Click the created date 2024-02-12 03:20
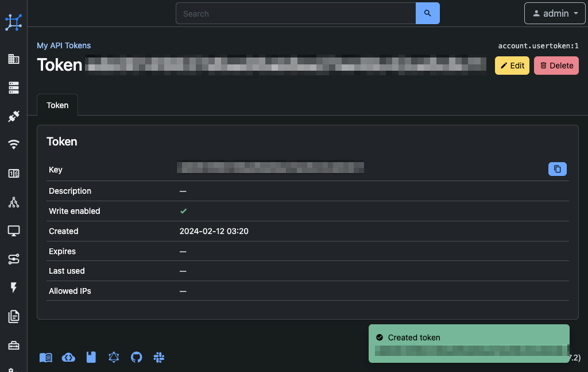This screenshot has height=372, width=588. (x=214, y=231)
